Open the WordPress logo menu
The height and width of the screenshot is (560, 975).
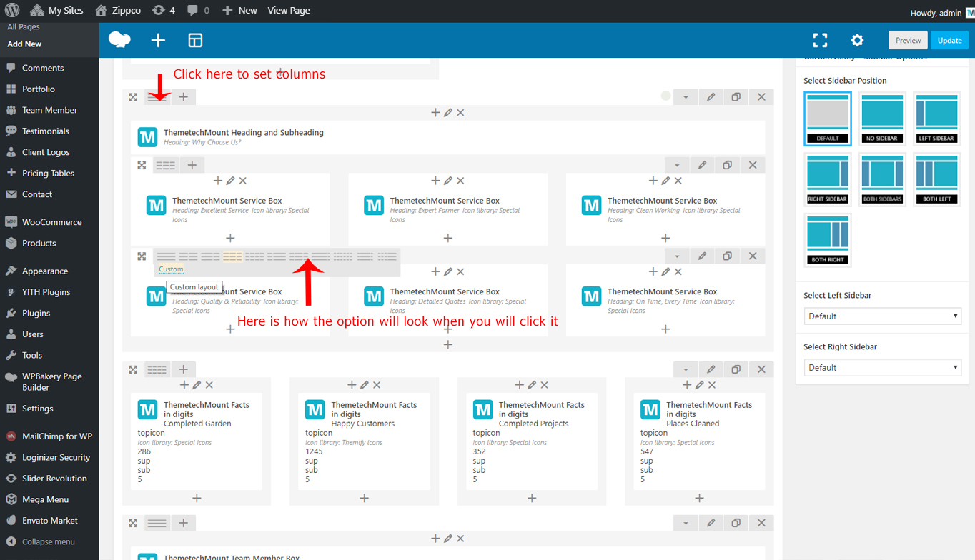11,11
